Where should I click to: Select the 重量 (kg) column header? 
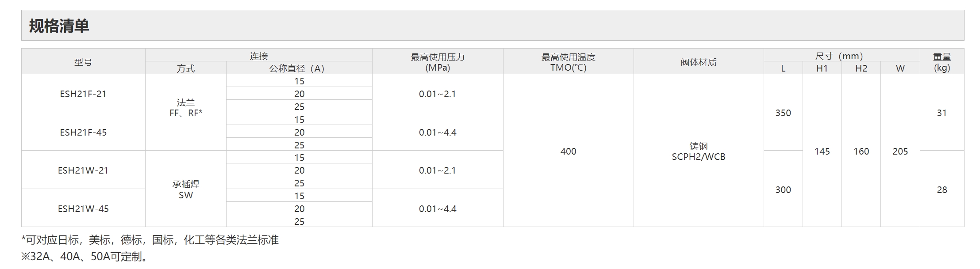[x=942, y=62]
